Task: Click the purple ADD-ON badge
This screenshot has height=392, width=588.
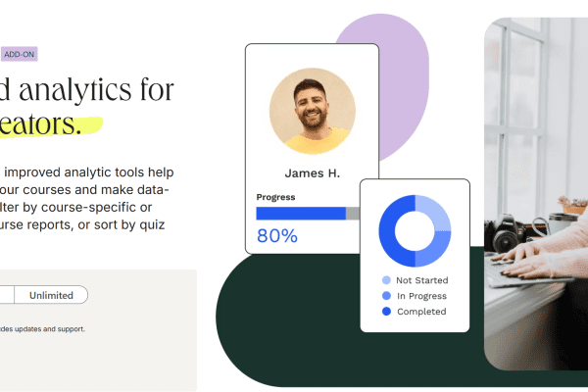Action: [20, 55]
